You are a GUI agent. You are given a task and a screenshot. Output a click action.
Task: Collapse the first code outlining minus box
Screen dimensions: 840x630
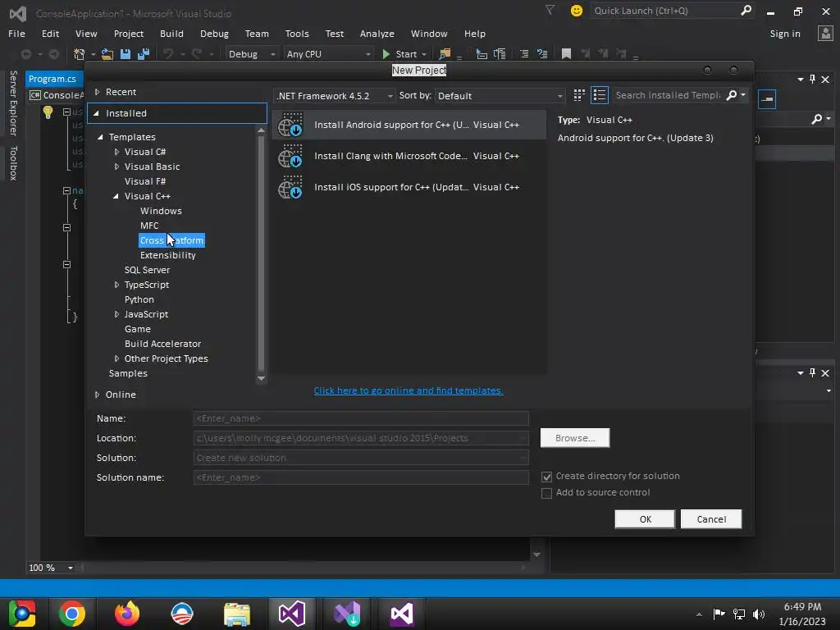click(x=66, y=112)
